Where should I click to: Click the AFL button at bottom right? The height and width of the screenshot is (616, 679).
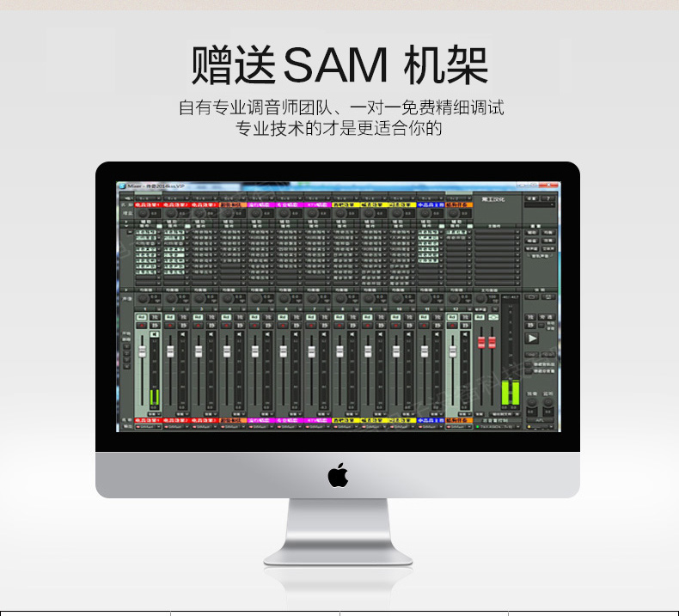pyautogui.click(x=540, y=420)
